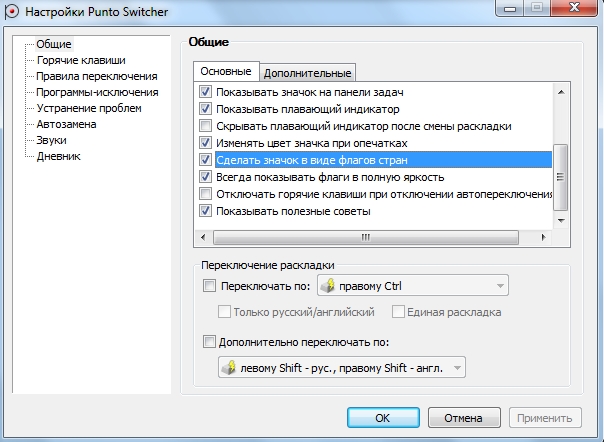Click lightning key icon beside правому Ctrl
The width and height of the screenshot is (604, 442).
tap(328, 286)
